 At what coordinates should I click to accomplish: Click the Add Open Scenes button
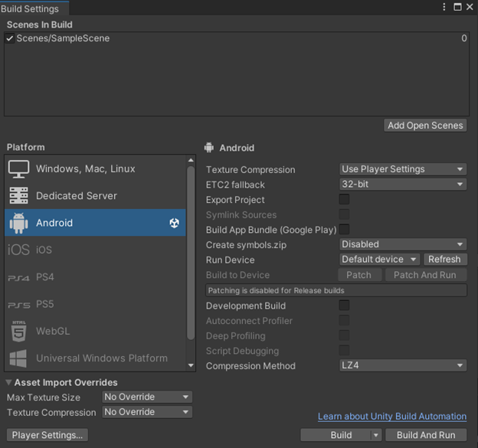(425, 126)
